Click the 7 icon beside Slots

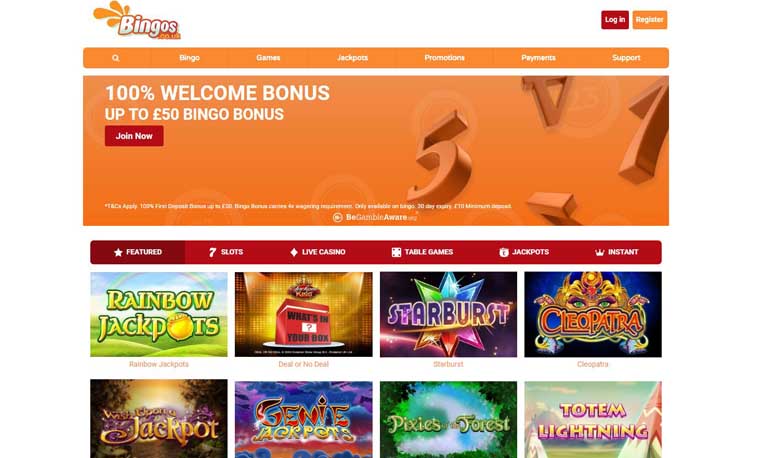click(212, 252)
